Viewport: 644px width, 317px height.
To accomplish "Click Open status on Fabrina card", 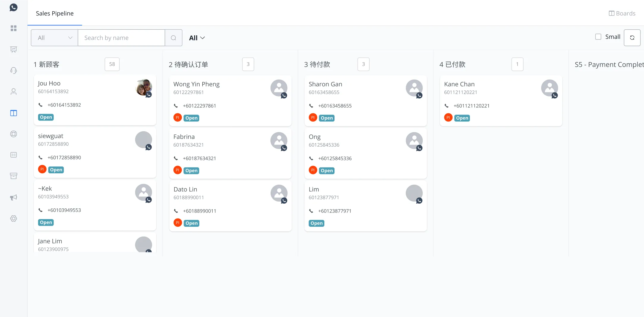I will [192, 171].
